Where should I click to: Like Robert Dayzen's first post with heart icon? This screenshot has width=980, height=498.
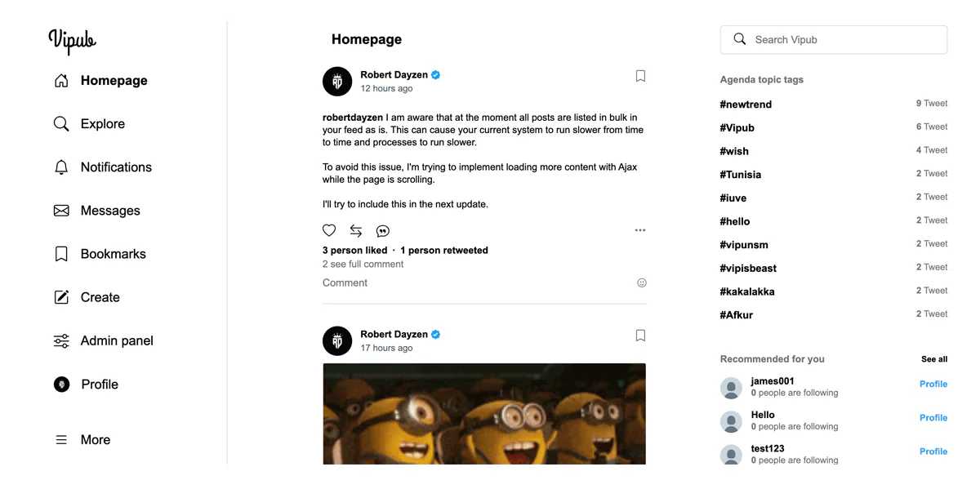point(329,230)
